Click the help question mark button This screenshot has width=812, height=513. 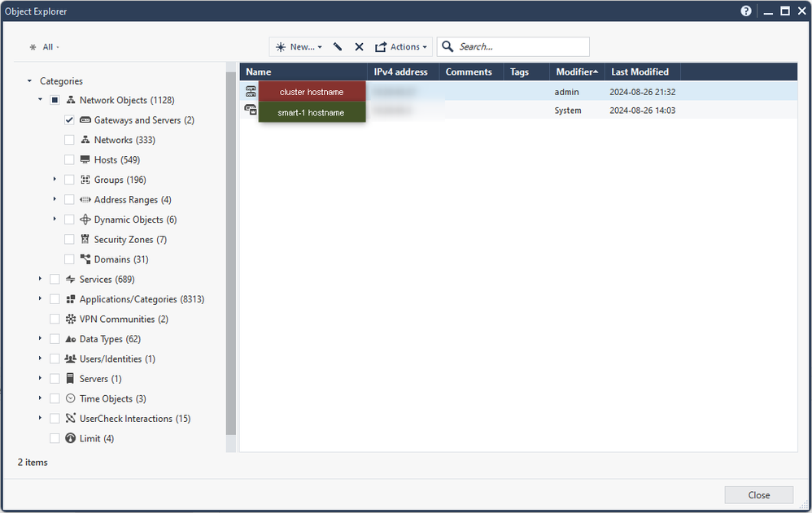point(746,11)
